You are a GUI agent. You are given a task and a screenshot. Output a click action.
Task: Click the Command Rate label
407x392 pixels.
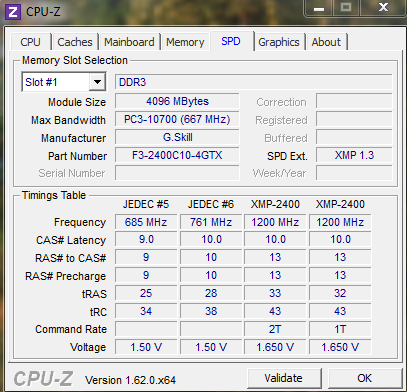71,329
